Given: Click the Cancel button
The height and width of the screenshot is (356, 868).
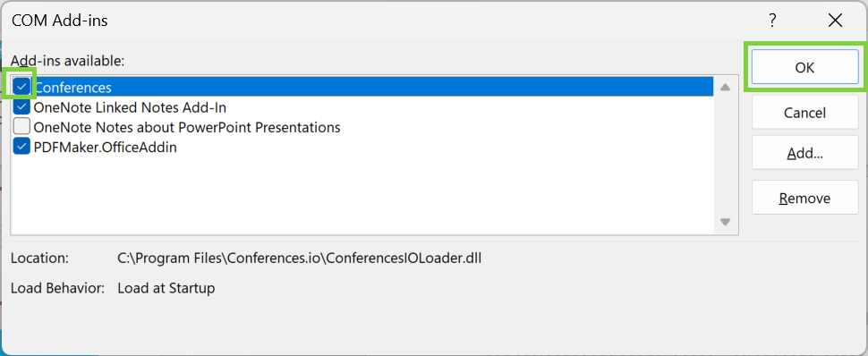Looking at the screenshot, I should coord(804,113).
